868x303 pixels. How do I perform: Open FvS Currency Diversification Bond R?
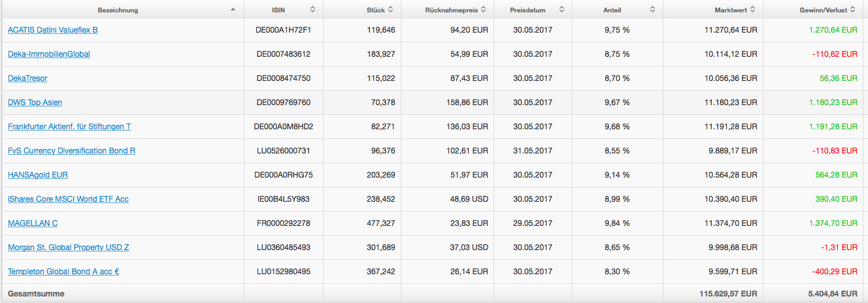click(x=71, y=151)
